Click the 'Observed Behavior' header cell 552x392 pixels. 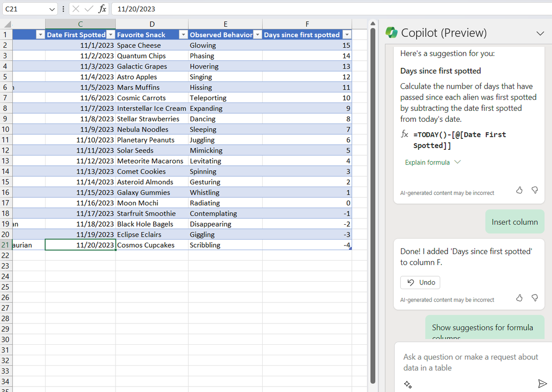point(225,35)
